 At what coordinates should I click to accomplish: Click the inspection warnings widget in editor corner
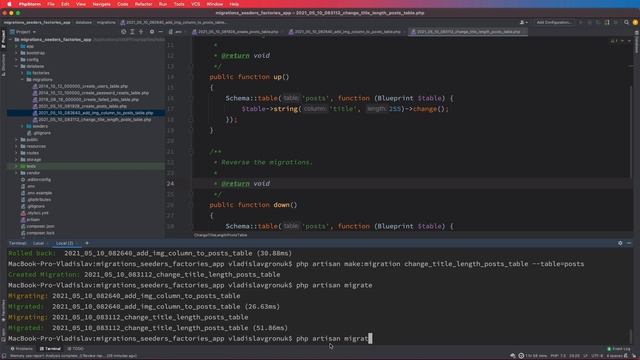click(x=614, y=41)
